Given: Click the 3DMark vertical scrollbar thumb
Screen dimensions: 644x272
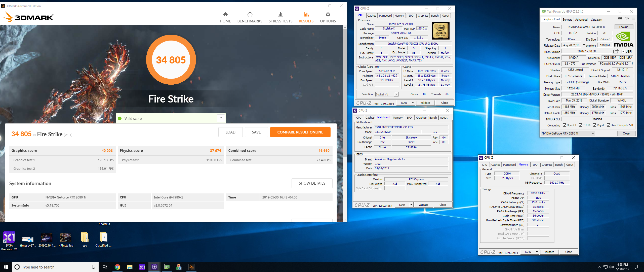Looking at the screenshot, I should point(345,93).
